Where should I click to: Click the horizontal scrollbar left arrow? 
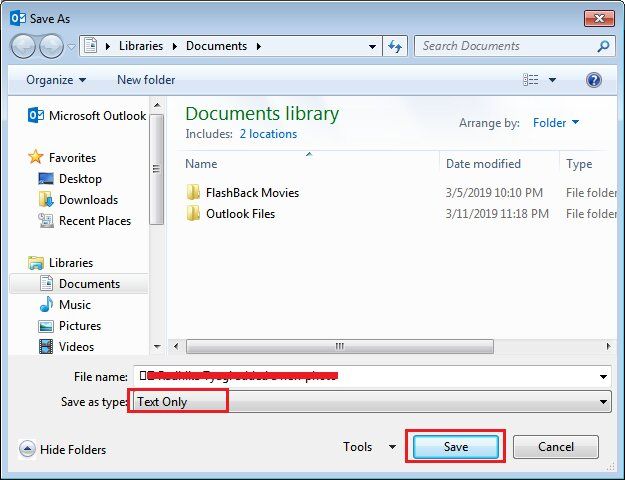tap(176, 346)
